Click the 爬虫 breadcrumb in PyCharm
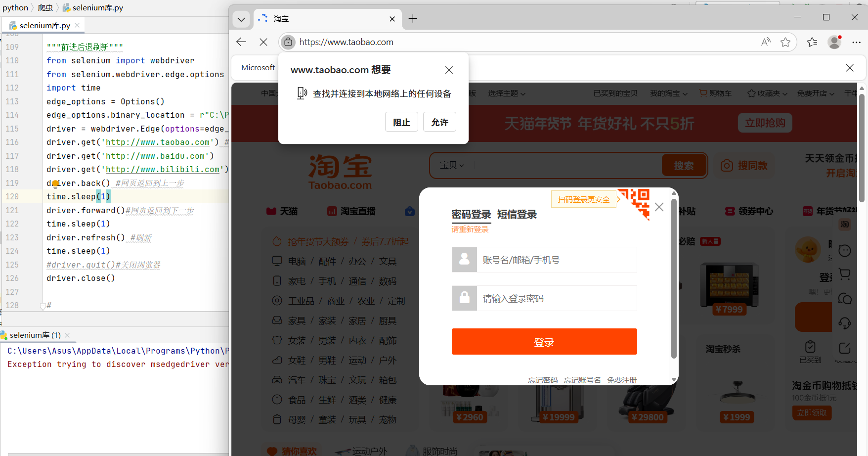Viewport: 868px width, 456px height. tap(45, 8)
